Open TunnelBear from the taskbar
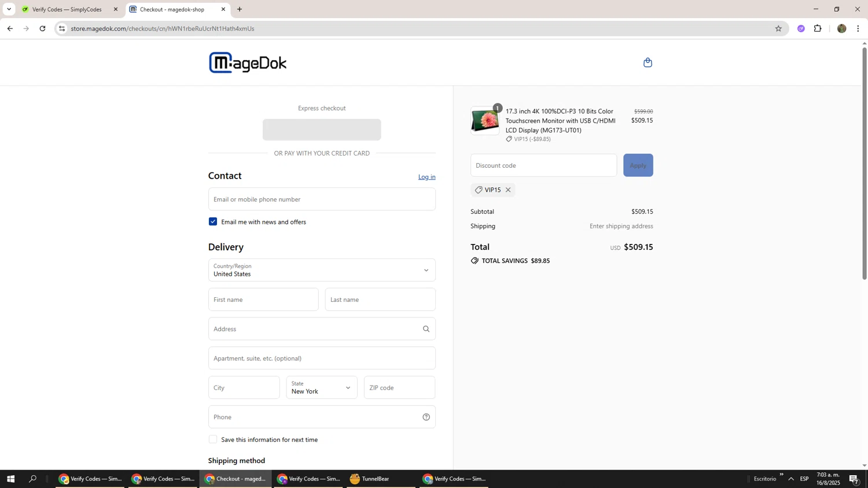This screenshot has height=488, width=868. tap(381, 479)
